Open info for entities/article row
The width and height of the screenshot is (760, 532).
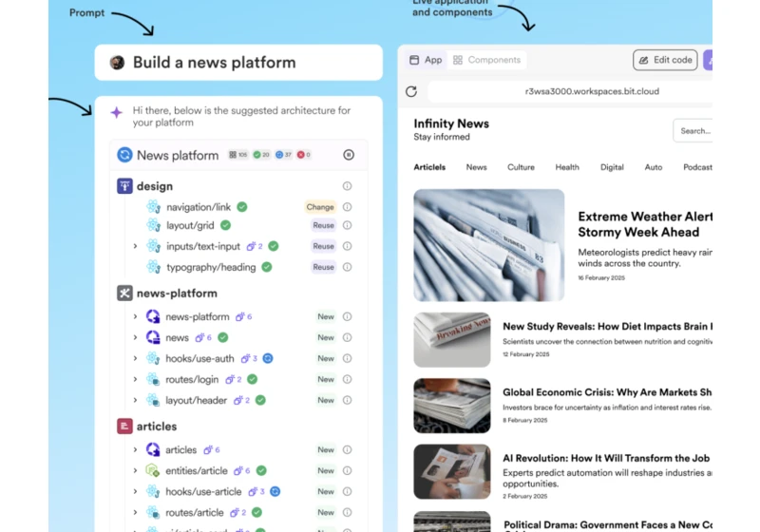click(x=347, y=470)
